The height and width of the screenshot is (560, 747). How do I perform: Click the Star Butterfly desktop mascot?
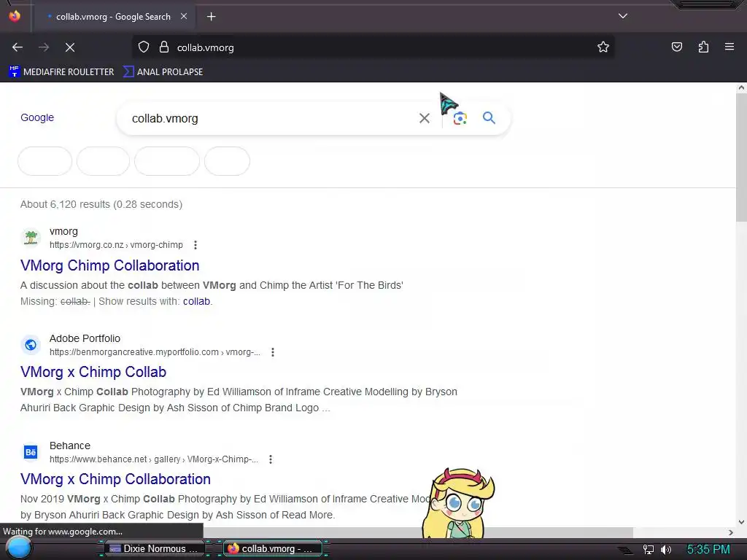pos(458,502)
